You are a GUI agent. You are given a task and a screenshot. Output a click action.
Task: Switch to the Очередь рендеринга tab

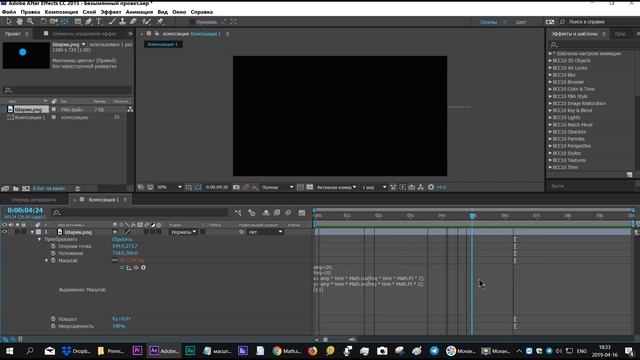click(34, 200)
